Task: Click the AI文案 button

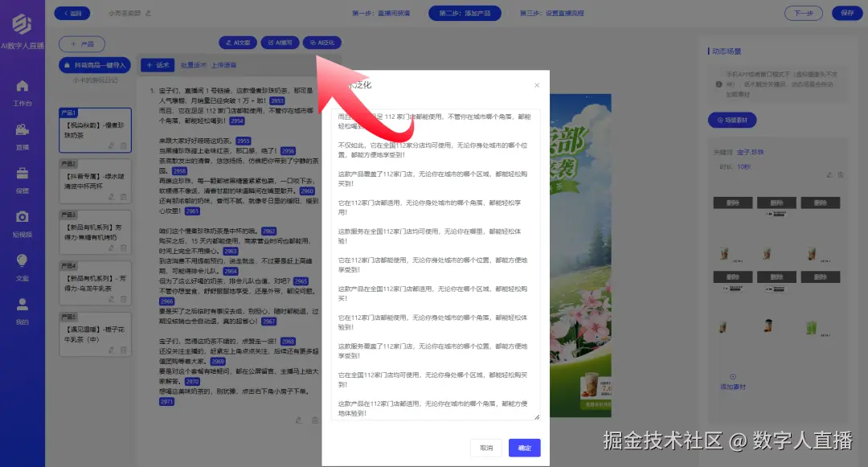Action: click(x=238, y=43)
